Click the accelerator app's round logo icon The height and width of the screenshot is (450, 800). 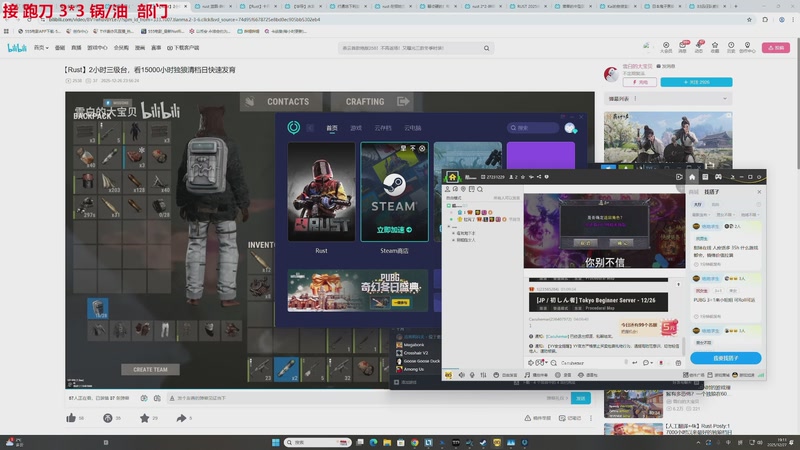pyautogui.click(x=293, y=128)
